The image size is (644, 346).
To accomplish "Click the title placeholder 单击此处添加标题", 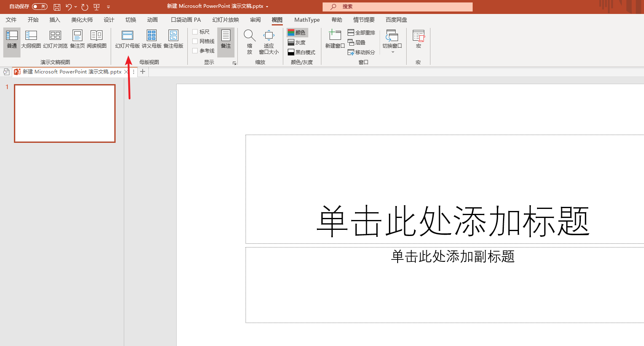I will pos(453,221).
